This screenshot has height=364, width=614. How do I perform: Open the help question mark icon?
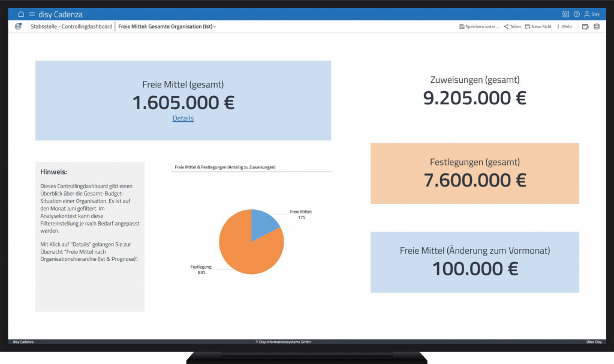(576, 14)
